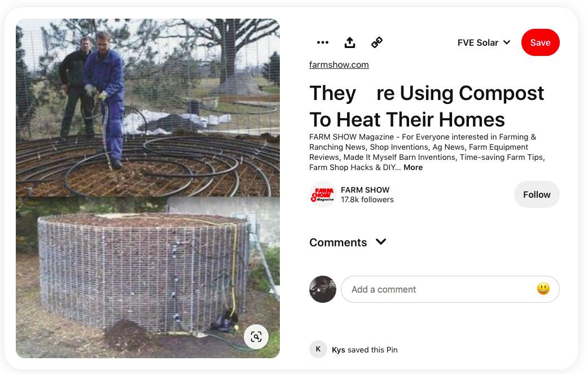Click the FARM SHOW profile name
This screenshot has height=374, width=588.
pos(365,190)
